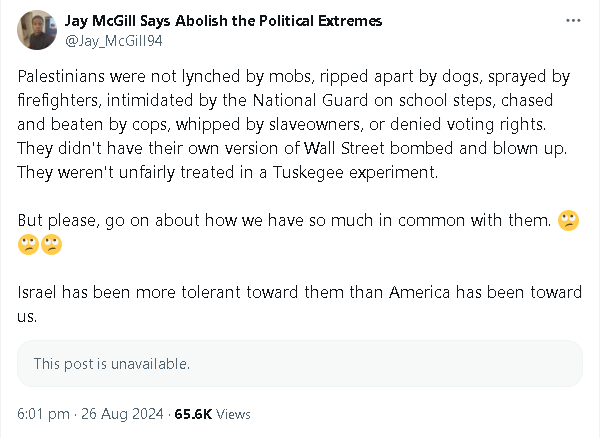The height and width of the screenshot is (438, 610).
Task: Click the 'This post is unavailable.' quoted box
Action: coord(300,364)
